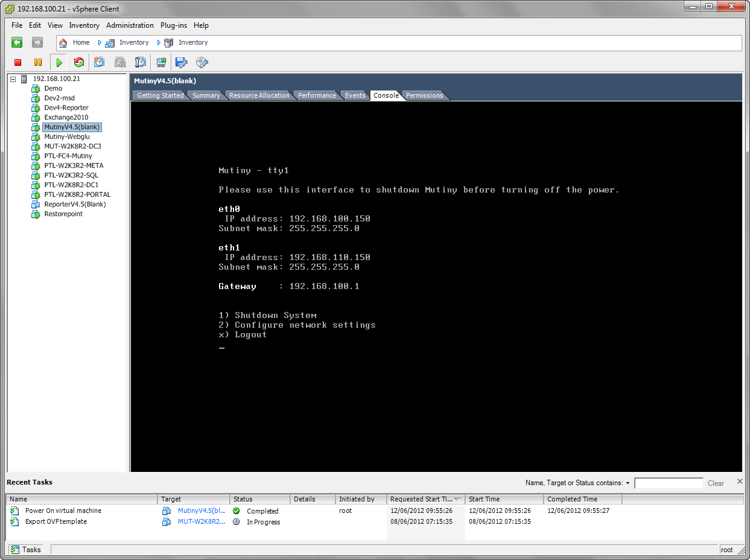
Task: Open the 'Name, Target or Status contains' dropdown
Action: pyautogui.click(x=628, y=483)
